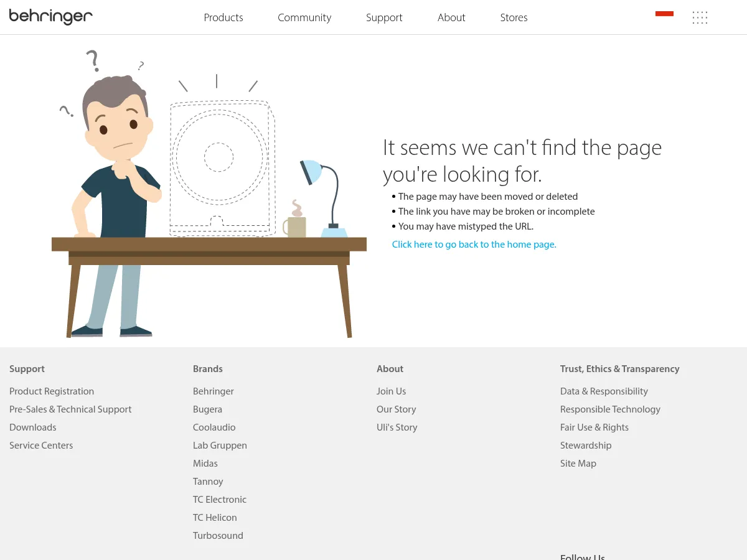This screenshot has width=747, height=560.
Task: Open the Support navigation item
Action: click(384, 17)
